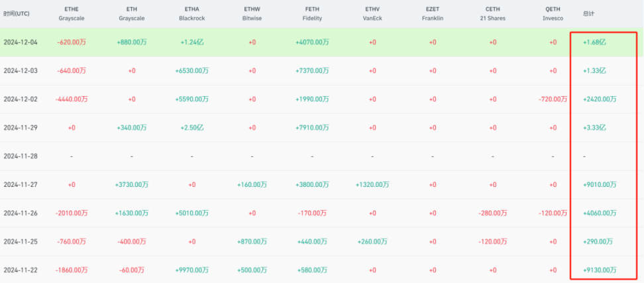644x283 pixels.
Task: Select the 2024-12-04 date row
Action: coord(21,42)
